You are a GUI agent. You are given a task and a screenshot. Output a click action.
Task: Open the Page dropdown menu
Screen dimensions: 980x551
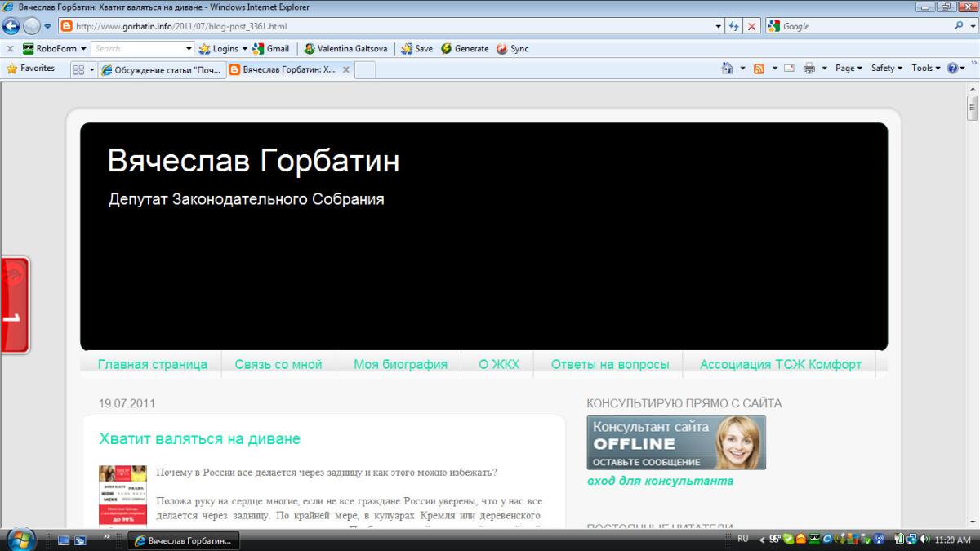(x=849, y=69)
